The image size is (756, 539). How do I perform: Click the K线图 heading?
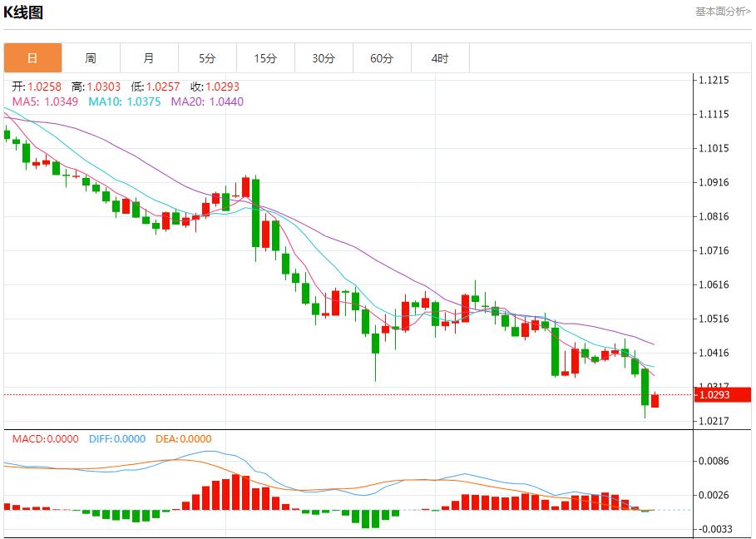(23, 12)
